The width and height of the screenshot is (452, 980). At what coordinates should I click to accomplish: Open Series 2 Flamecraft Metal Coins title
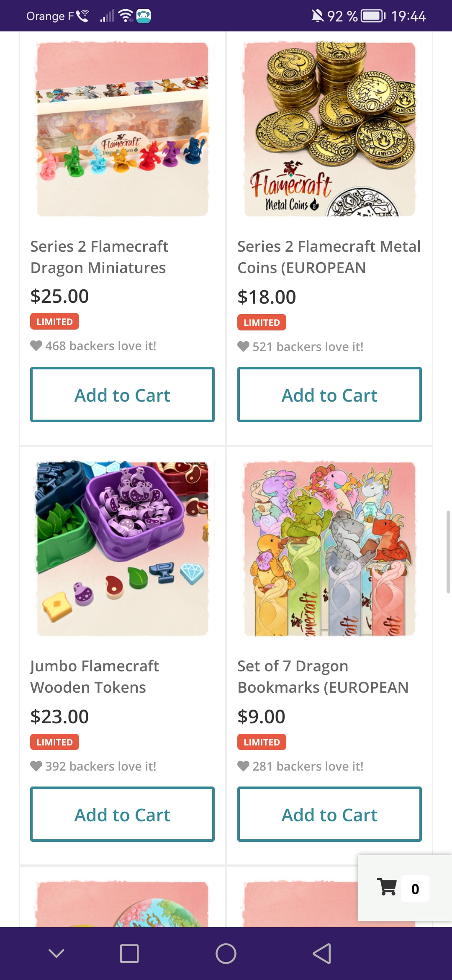[x=329, y=257]
